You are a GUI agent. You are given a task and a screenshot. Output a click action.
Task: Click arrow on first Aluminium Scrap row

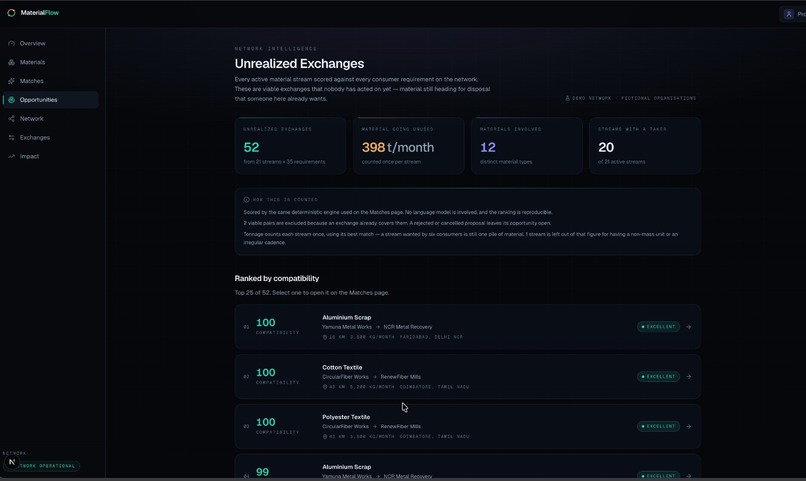688,327
